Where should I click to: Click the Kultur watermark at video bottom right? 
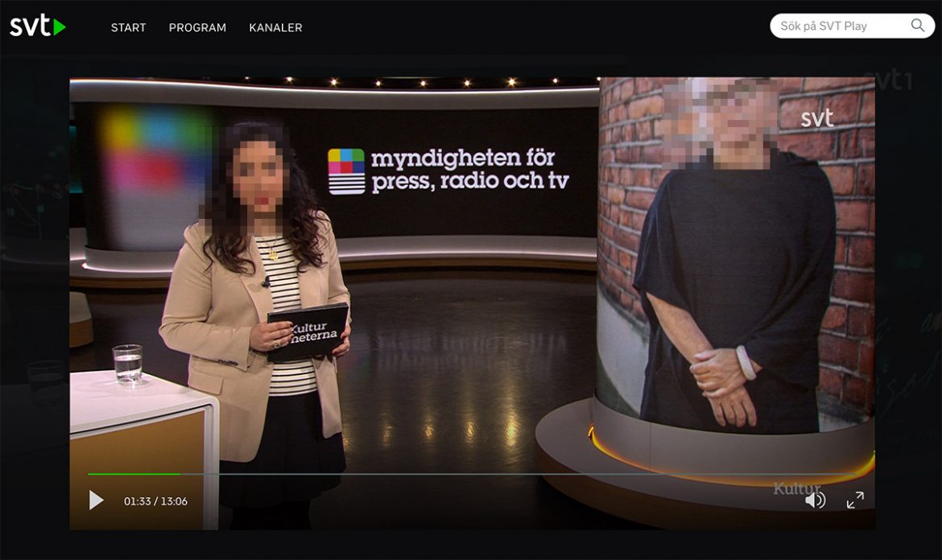click(x=796, y=488)
